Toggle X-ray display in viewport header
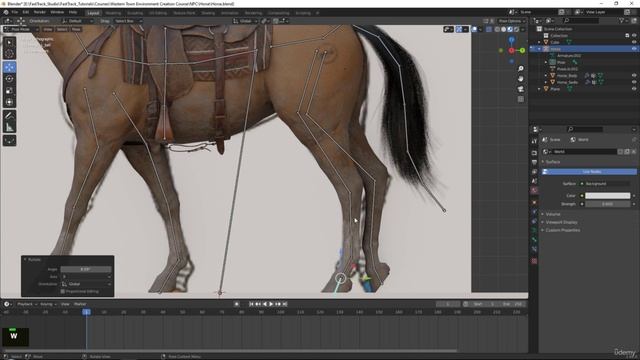Viewport: 640px width, 360px height. 489,29
